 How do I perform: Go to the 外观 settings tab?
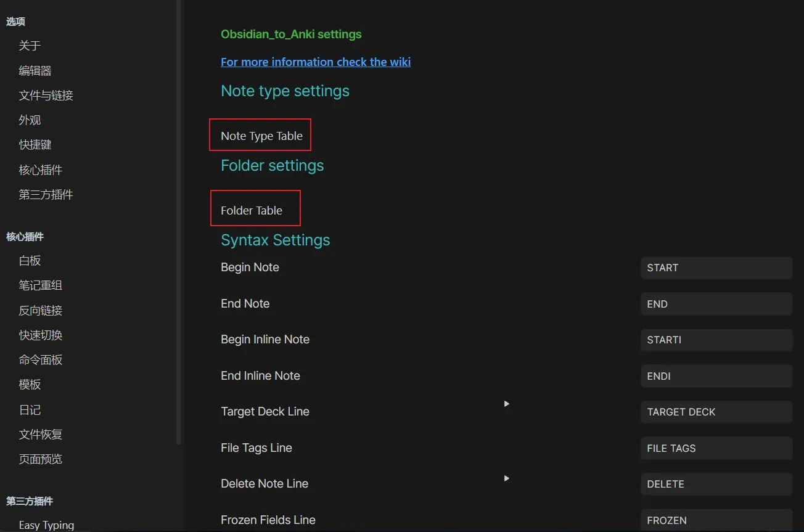tap(30, 120)
